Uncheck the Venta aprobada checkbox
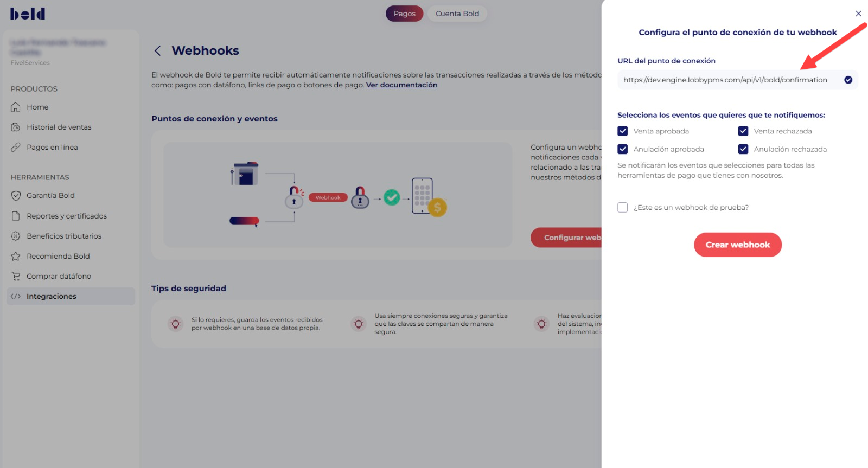Screen dimensions: 868x468 click(x=623, y=131)
